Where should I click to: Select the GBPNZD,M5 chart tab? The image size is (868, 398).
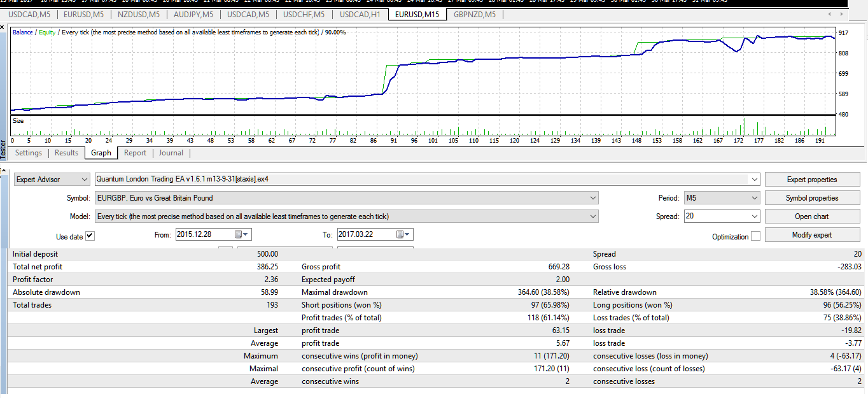(x=475, y=14)
